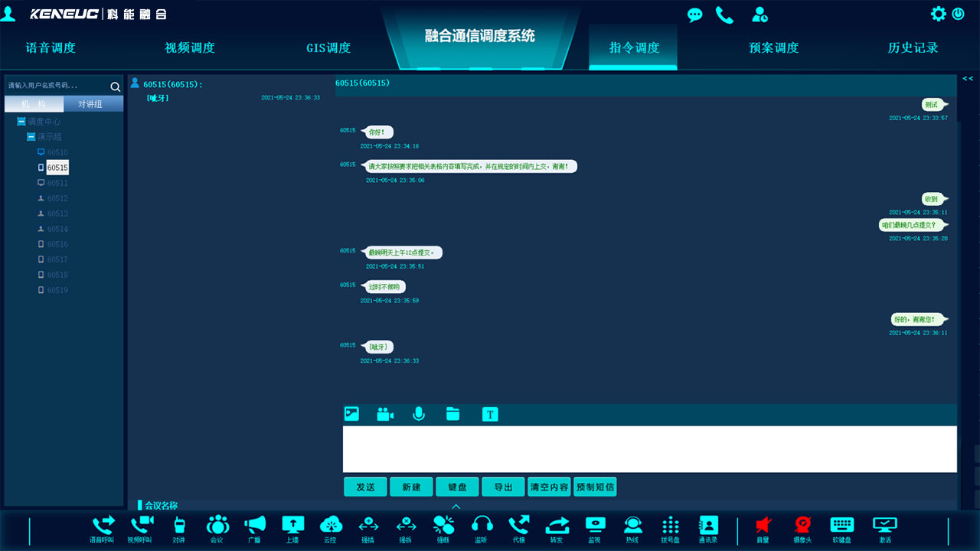Open the 历史记录 tab
Screen dimensions: 980x551
point(913,47)
